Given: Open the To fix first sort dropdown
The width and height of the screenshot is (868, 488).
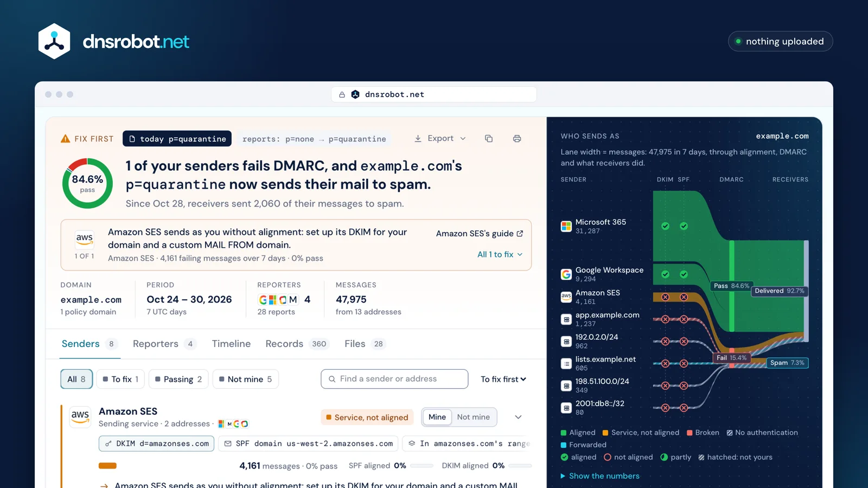Looking at the screenshot, I should (x=503, y=379).
